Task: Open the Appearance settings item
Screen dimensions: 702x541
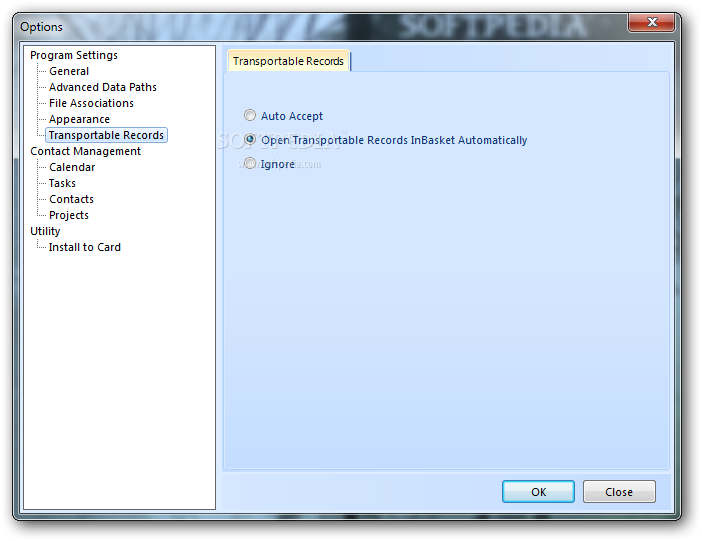Action: pyautogui.click(x=79, y=119)
